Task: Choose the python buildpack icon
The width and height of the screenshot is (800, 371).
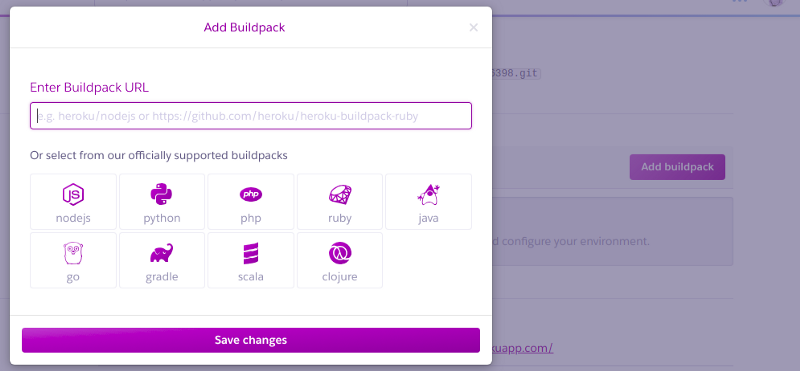Action: click(x=161, y=194)
